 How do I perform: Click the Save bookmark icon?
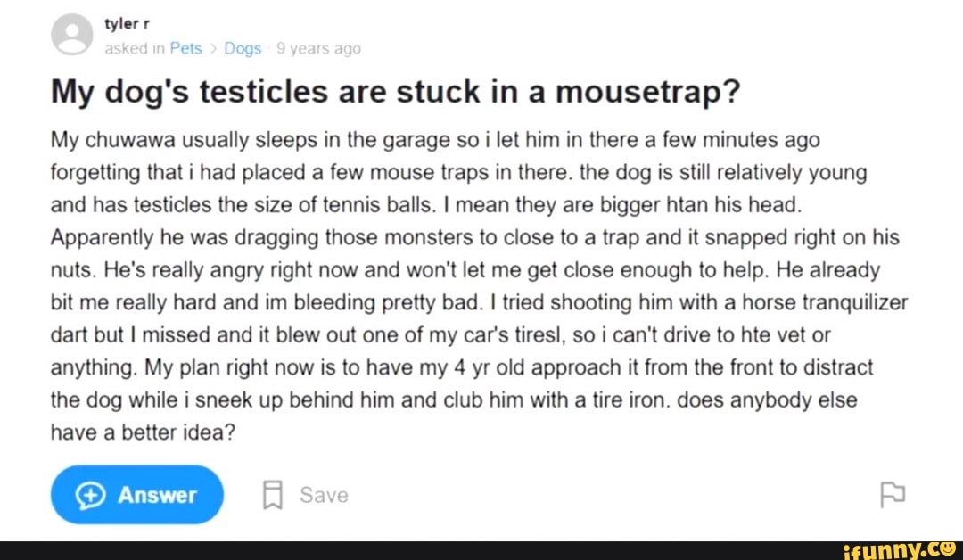tap(272, 495)
